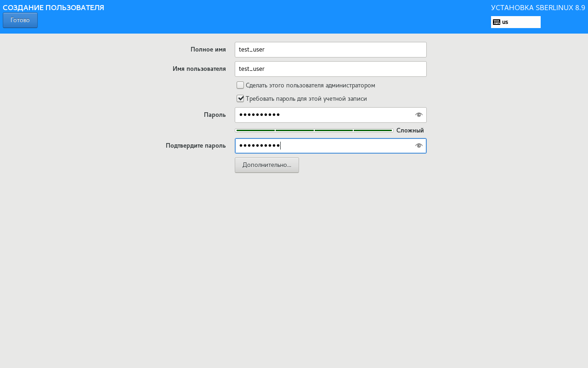Click the Подтвердите пароль label
This screenshot has width=588, height=368.
(196, 146)
